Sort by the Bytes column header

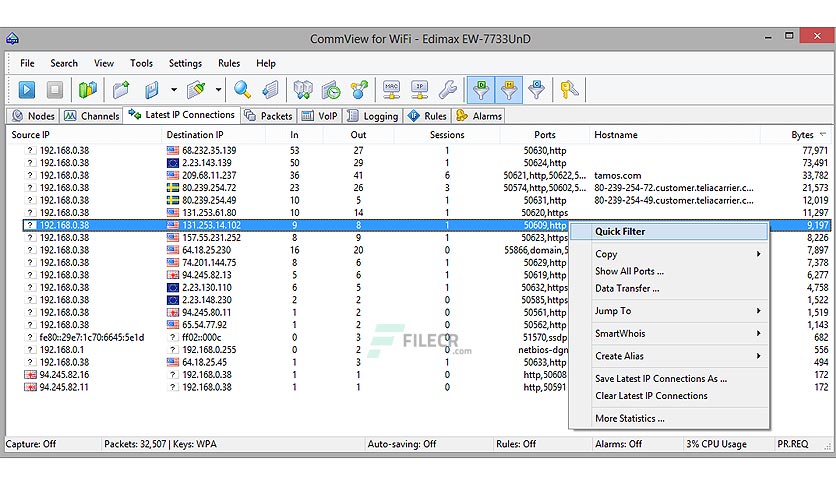click(x=795, y=135)
